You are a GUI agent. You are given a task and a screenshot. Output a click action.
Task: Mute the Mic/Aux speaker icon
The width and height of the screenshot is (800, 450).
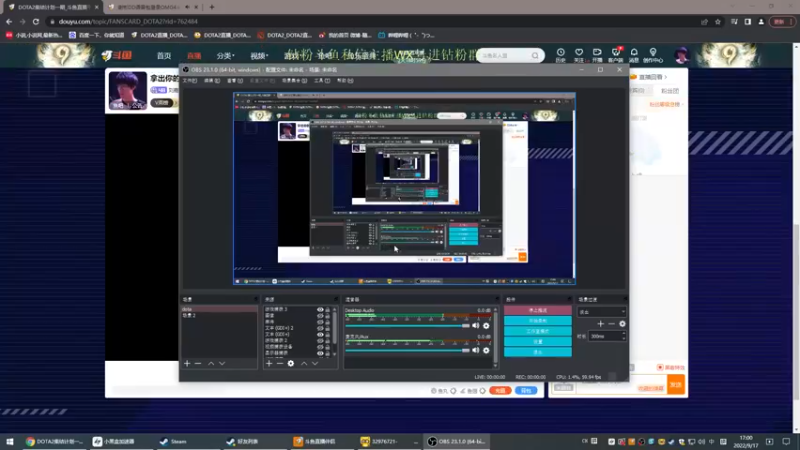[x=476, y=351]
